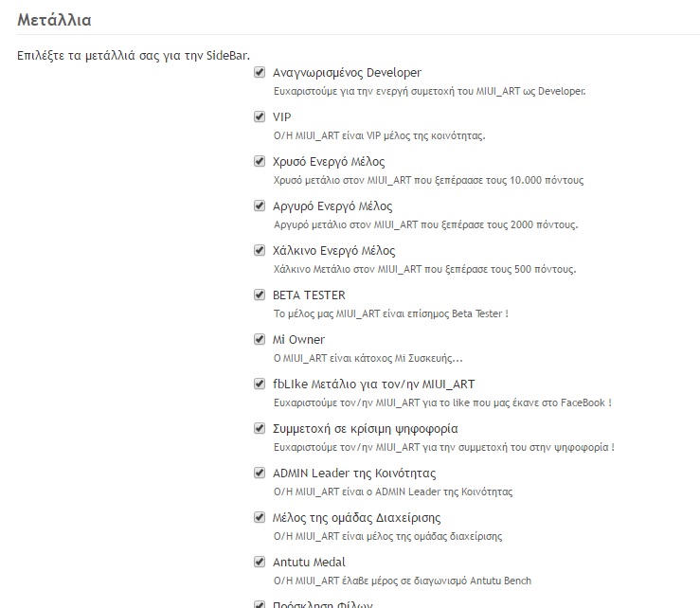Click the Mi Owner label text
The image size is (700, 608).
coord(298,340)
